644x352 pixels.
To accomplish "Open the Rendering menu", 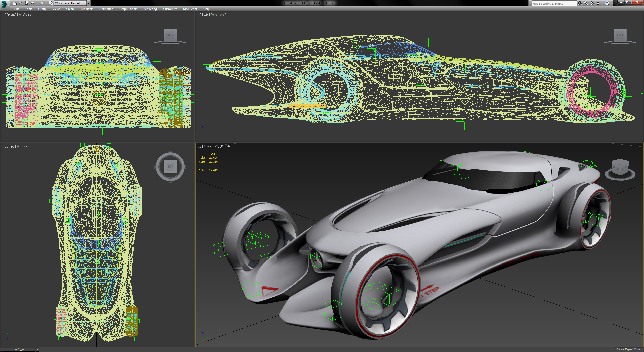I will [150, 9].
